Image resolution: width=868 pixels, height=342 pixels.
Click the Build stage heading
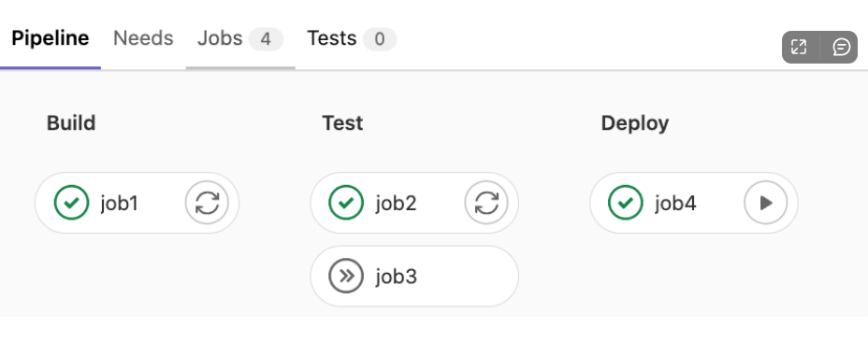[71, 122]
